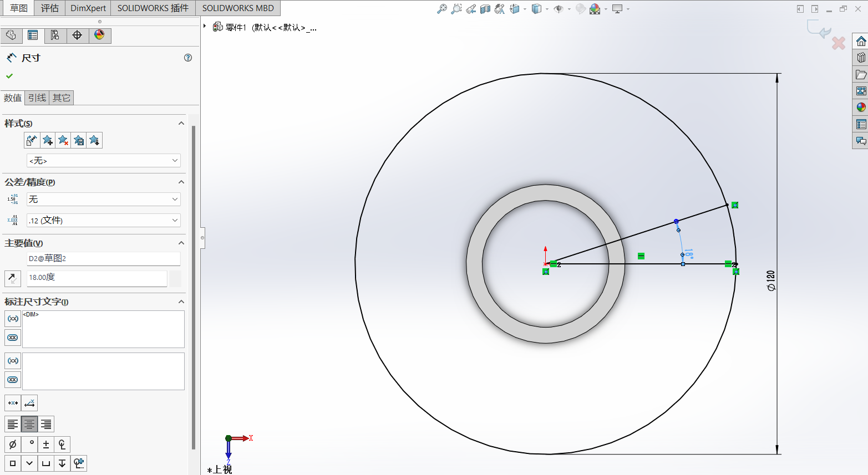This screenshot has height=475, width=868.
Task: Collapse the 公差/精度 section
Action: coord(181,182)
